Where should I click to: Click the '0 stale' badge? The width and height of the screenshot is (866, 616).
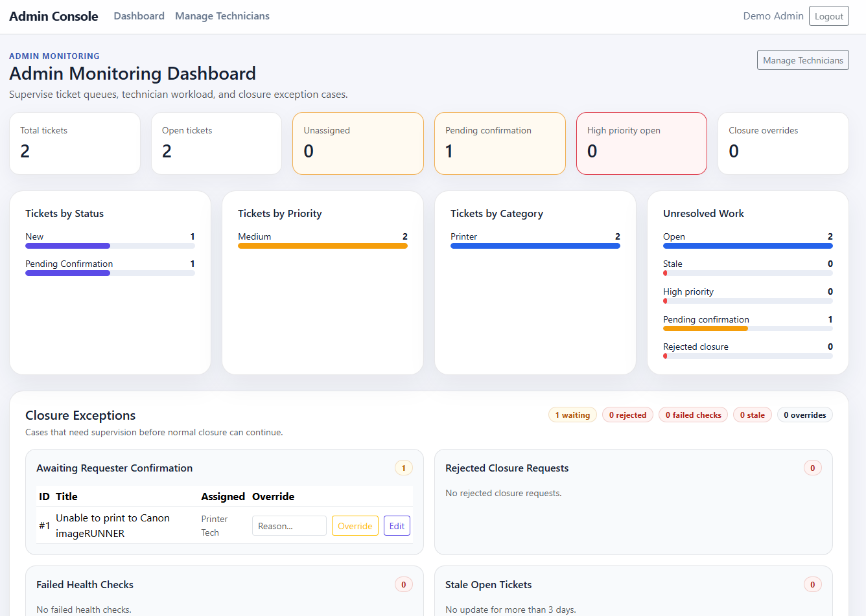tap(753, 415)
